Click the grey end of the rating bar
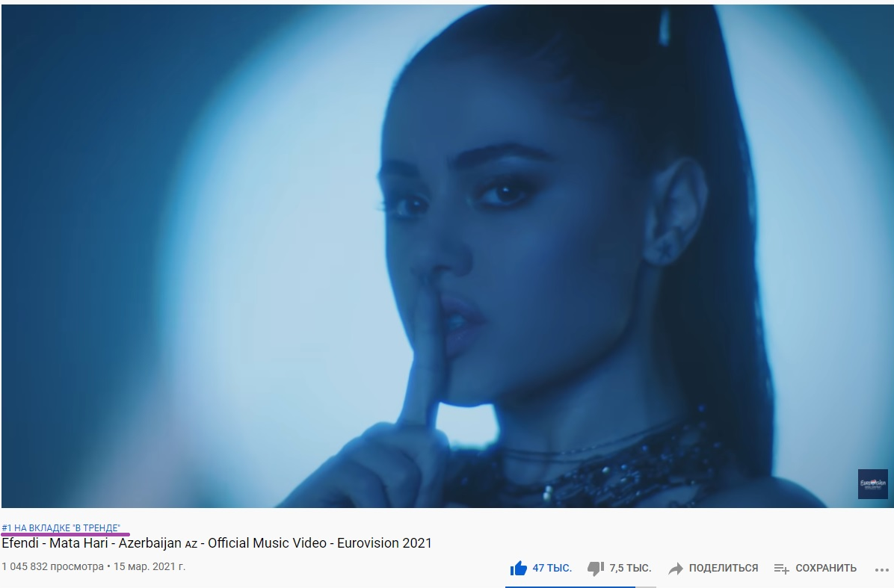The image size is (894, 588). tap(645, 587)
